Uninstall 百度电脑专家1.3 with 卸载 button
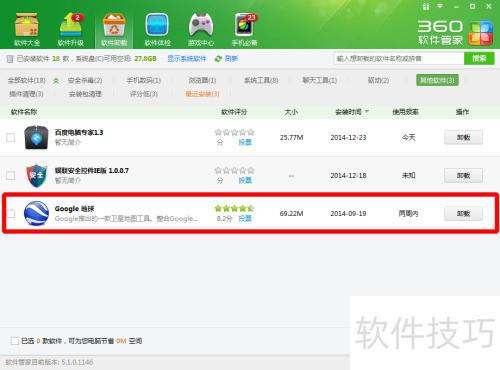This screenshot has height=370, width=500. [x=463, y=137]
